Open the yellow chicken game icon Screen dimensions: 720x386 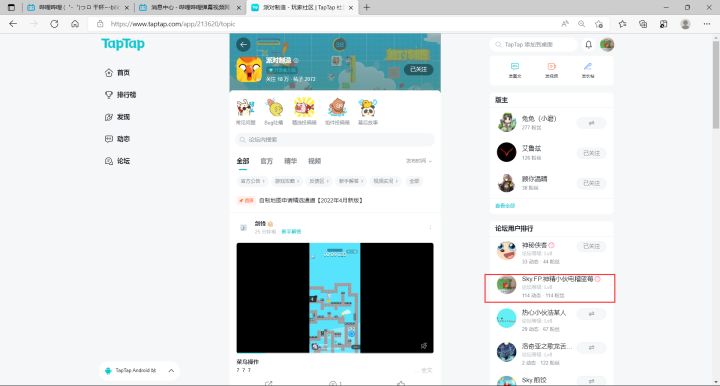[x=249, y=69]
